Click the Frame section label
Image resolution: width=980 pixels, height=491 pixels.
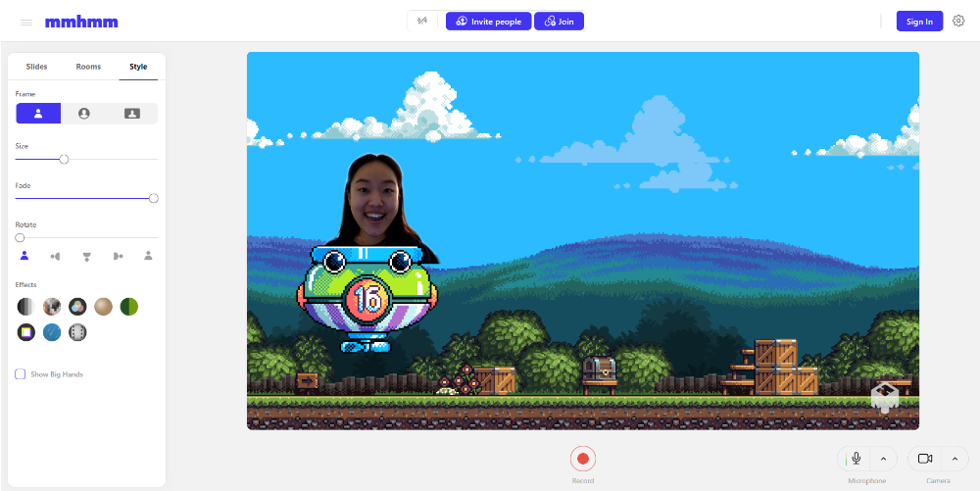coord(25,94)
